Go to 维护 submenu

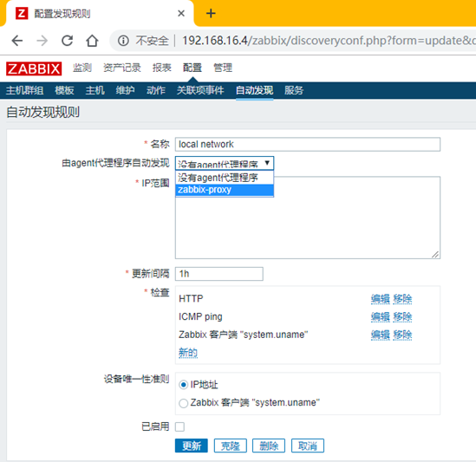[x=125, y=90]
